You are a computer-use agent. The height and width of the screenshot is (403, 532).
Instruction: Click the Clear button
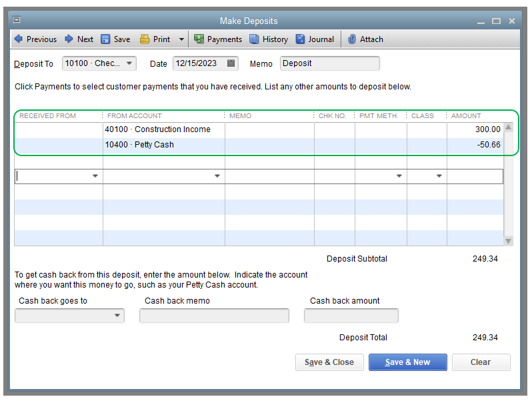click(x=481, y=362)
